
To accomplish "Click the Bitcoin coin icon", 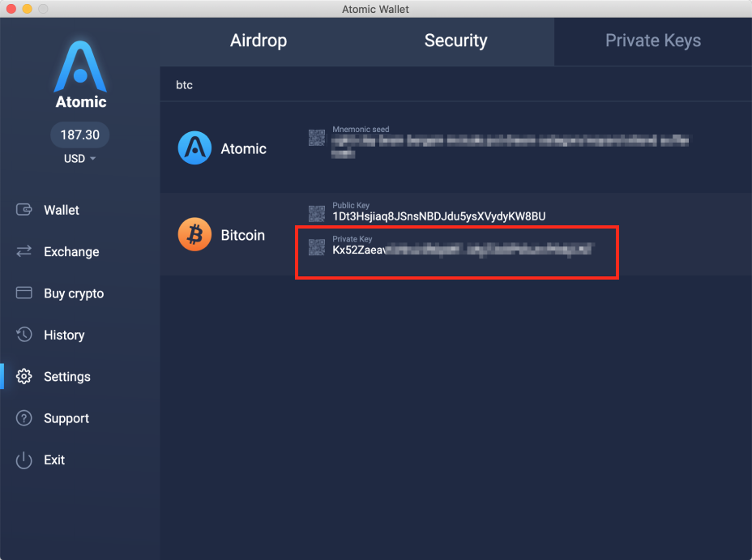I will click(194, 234).
